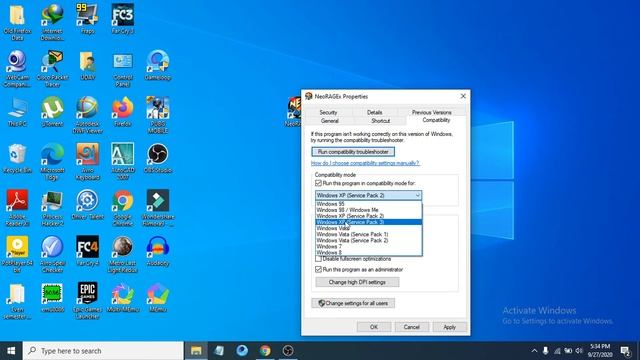The width and height of the screenshot is (640, 360).
Task: Switch to the Details tab
Action: (x=374, y=112)
